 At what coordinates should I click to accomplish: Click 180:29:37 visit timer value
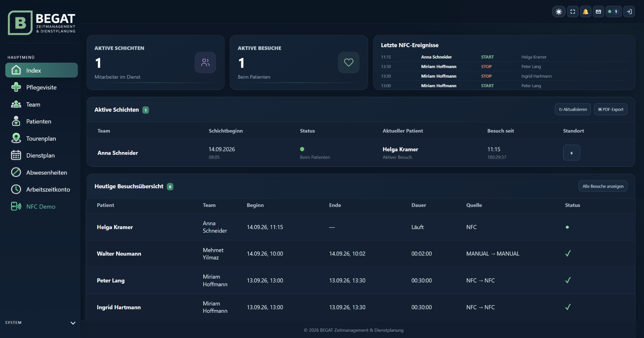pyautogui.click(x=497, y=157)
